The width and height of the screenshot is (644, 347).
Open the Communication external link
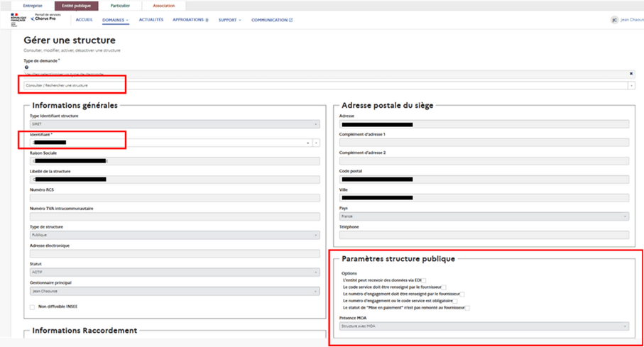[272, 20]
